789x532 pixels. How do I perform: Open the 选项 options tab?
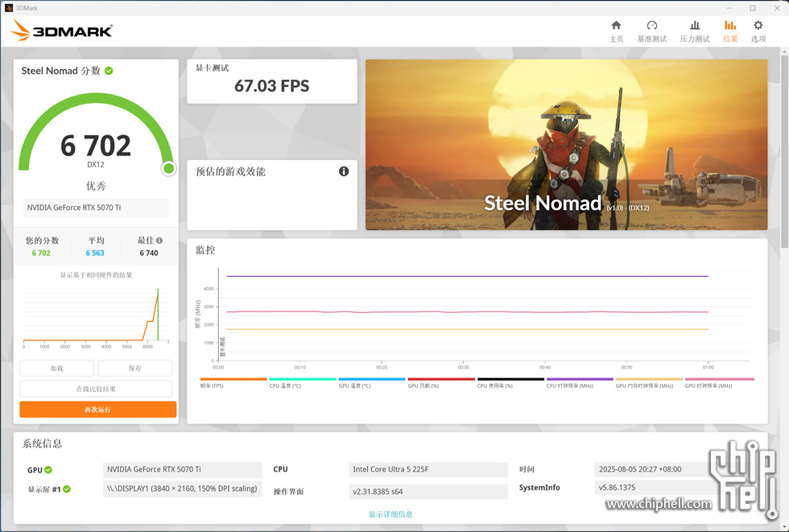(758, 31)
